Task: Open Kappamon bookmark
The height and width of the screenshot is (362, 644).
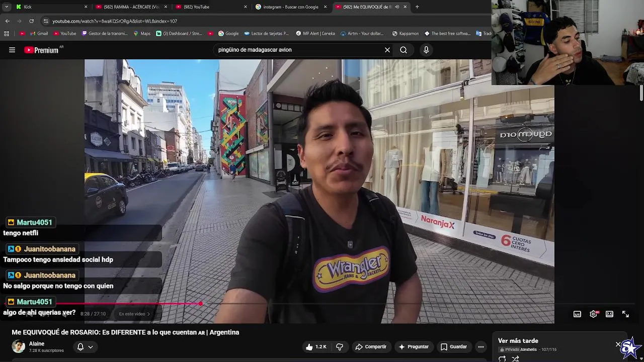Action: (x=405, y=34)
